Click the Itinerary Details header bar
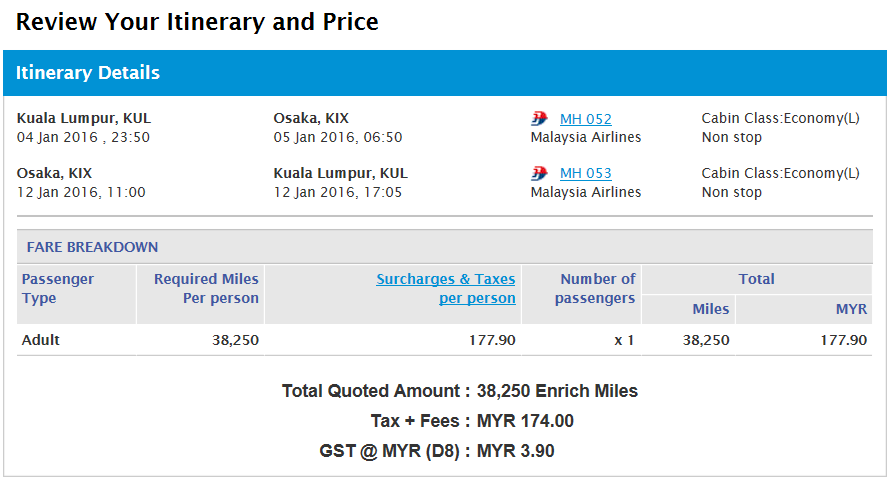Screen dimensions: 888x481 [x=444, y=73]
